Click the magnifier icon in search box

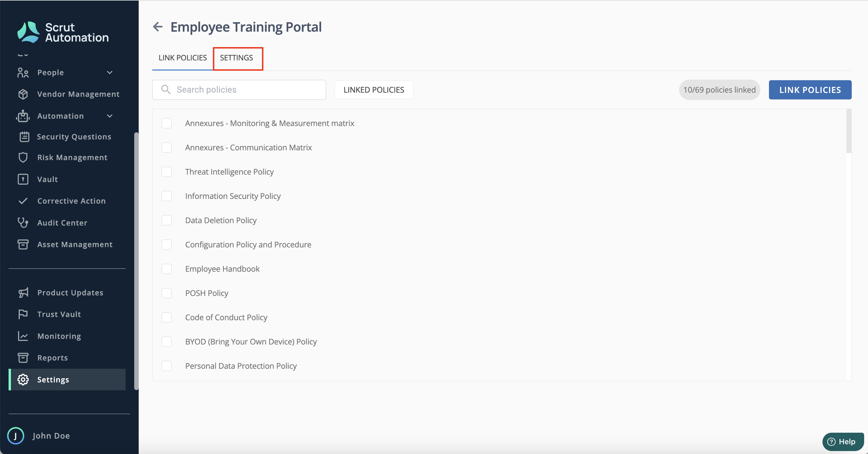coord(166,89)
